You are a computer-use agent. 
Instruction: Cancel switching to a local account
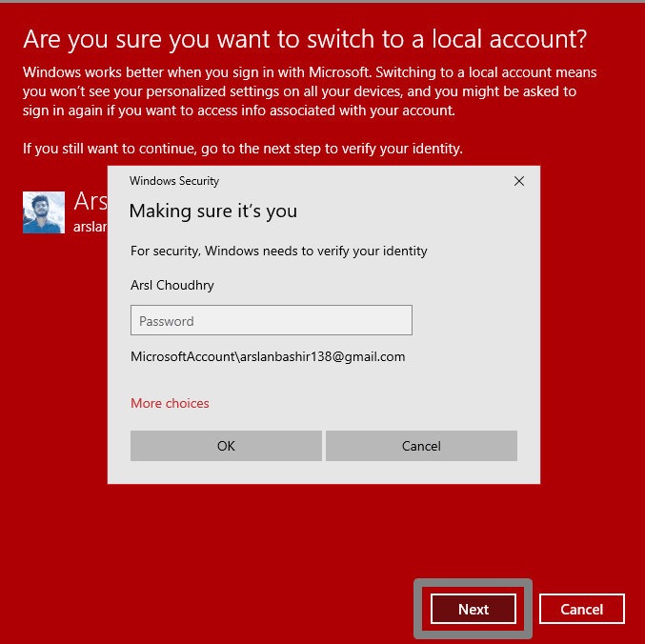tap(581, 610)
